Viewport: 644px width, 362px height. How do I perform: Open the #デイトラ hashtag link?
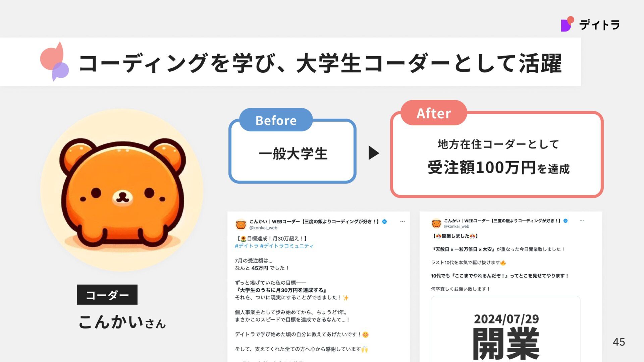[x=247, y=246]
